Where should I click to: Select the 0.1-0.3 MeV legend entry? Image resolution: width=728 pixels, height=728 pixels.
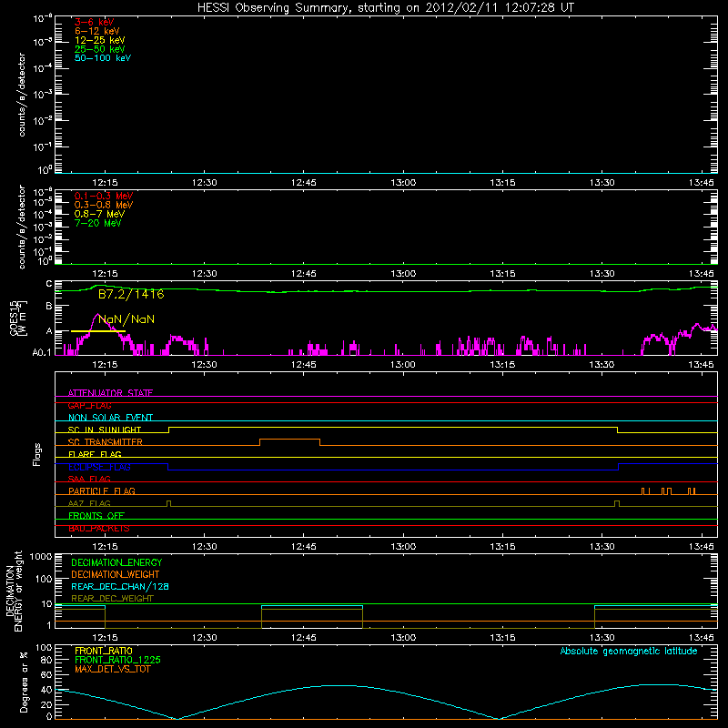pyautogui.click(x=104, y=196)
